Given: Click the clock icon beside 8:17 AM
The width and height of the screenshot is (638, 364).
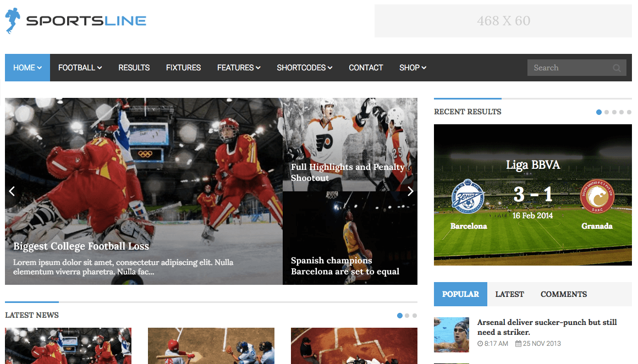Looking at the screenshot, I should click(x=480, y=344).
